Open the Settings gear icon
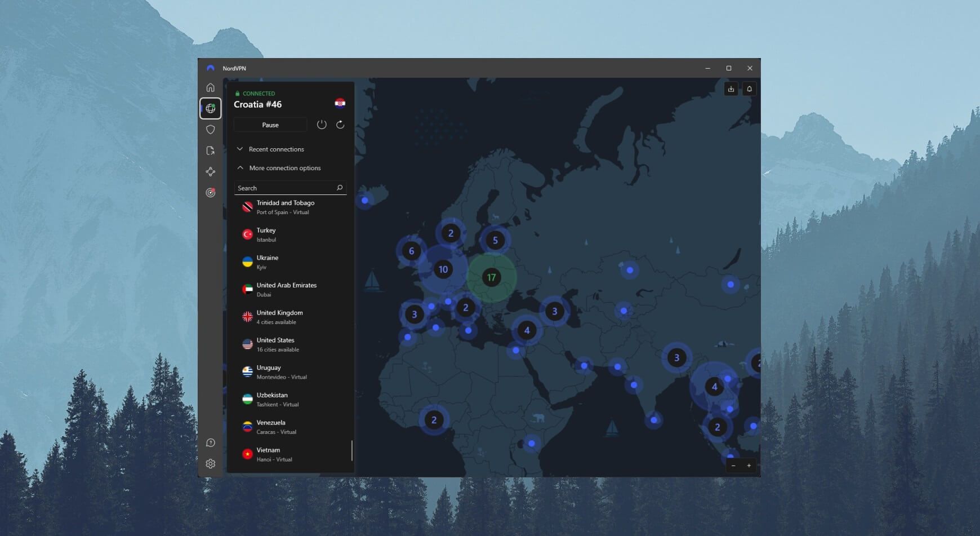The image size is (980, 536). (x=210, y=464)
